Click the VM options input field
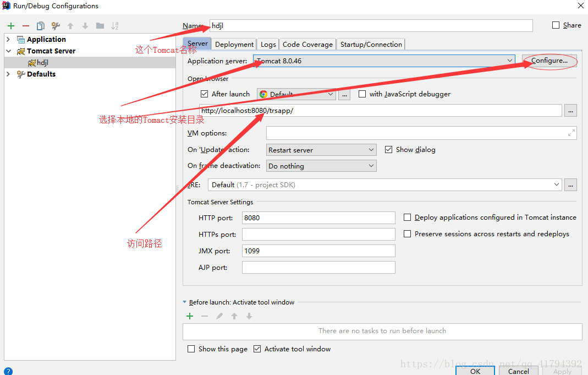 click(421, 133)
